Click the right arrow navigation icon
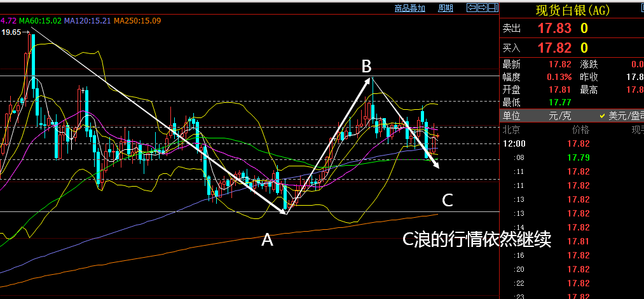The image size is (644, 299). pyautogui.click(x=482, y=8)
